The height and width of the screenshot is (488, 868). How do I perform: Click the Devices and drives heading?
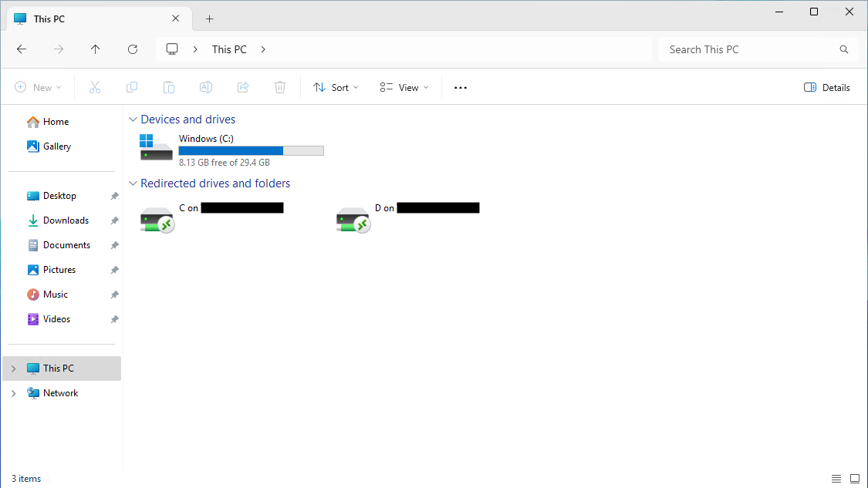(187, 119)
